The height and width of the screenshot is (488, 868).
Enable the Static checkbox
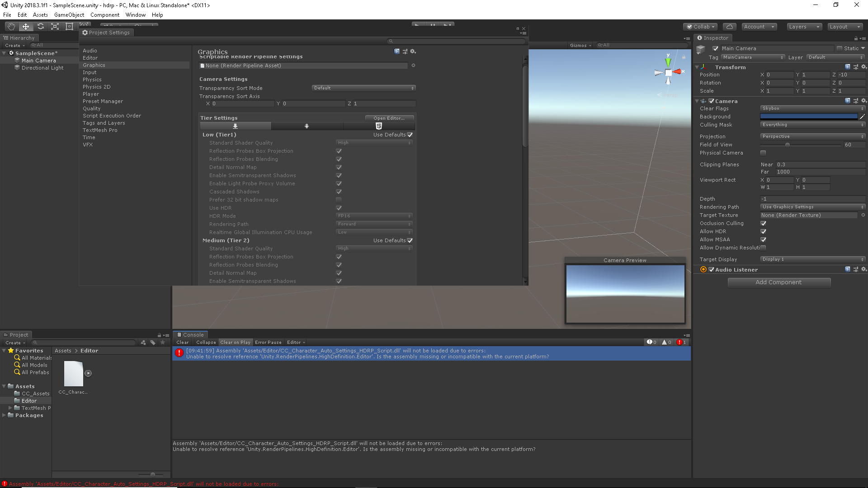click(840, 48)
